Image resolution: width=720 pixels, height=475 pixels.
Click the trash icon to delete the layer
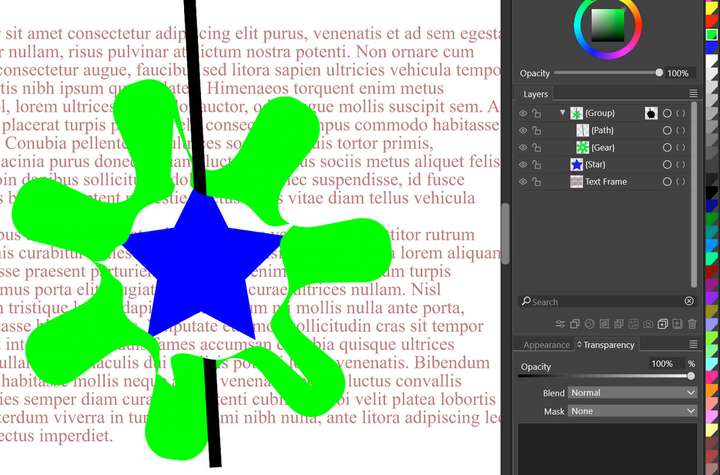tap(692, 324)
